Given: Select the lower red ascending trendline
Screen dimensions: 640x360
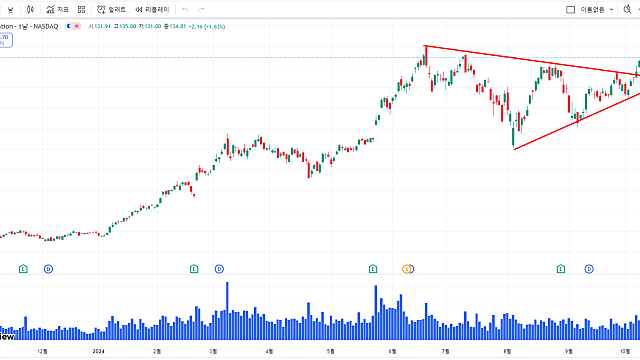Looking at the screenshot, I should coord(576,122).
